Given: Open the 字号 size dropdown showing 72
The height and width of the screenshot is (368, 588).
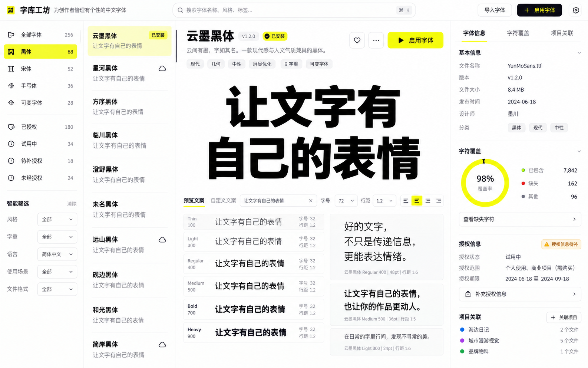Looking at the screenshot, I should pos(346,201).
